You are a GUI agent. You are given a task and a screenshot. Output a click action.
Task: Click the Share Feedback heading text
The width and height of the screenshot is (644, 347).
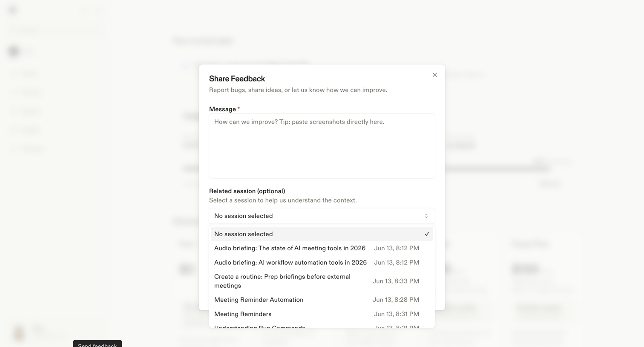pos(237,78)
